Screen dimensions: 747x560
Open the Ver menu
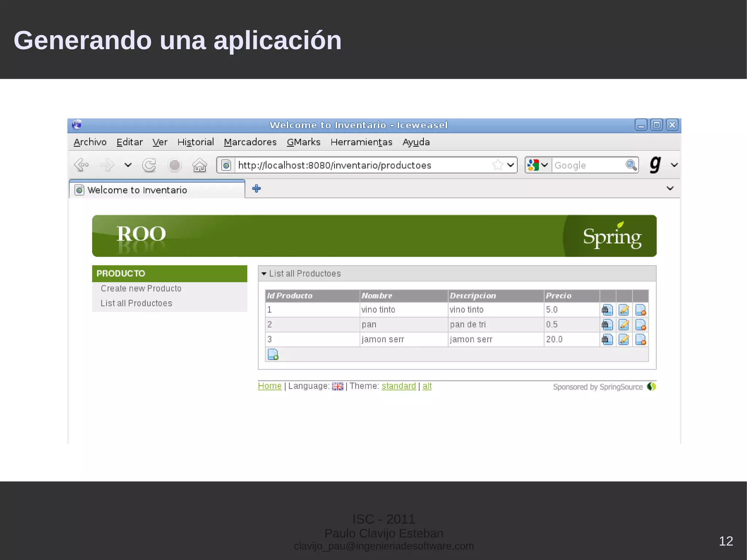click(x=160, y=142)
